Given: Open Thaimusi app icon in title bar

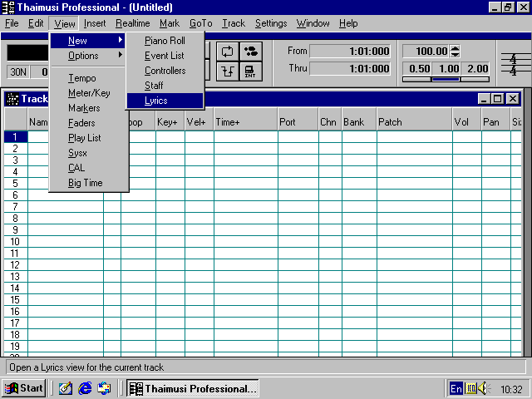Looking at the screenshot, I should (8, 7).
